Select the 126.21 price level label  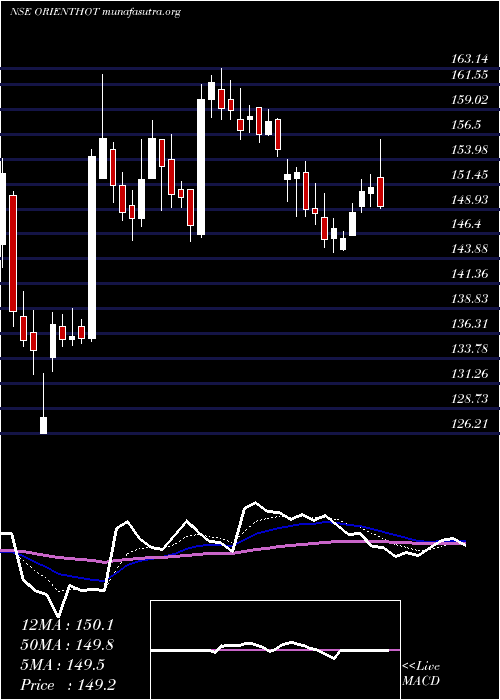point(469,424)
